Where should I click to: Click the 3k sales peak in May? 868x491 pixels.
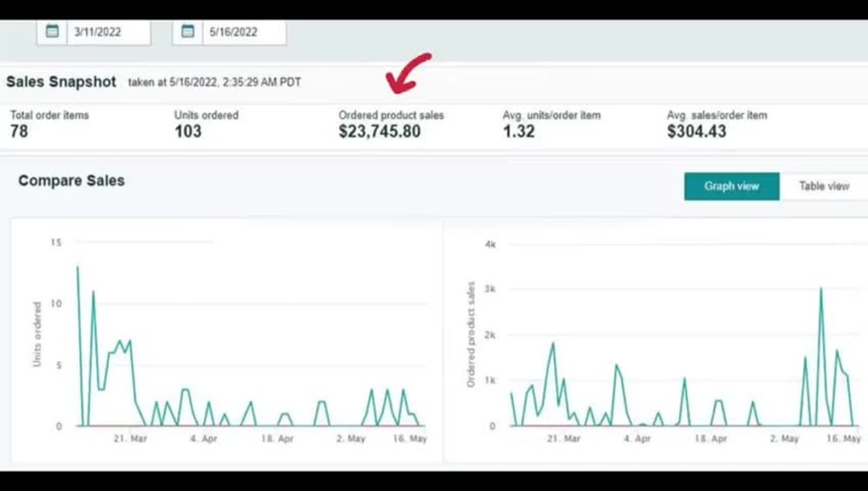point(821,288)
